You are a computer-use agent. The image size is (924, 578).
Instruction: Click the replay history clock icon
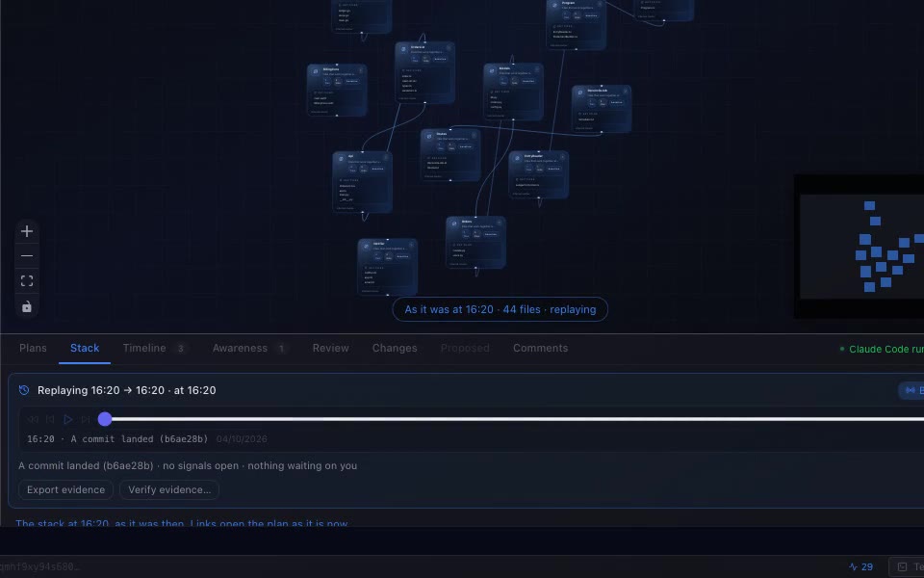[x=24, y=390]
